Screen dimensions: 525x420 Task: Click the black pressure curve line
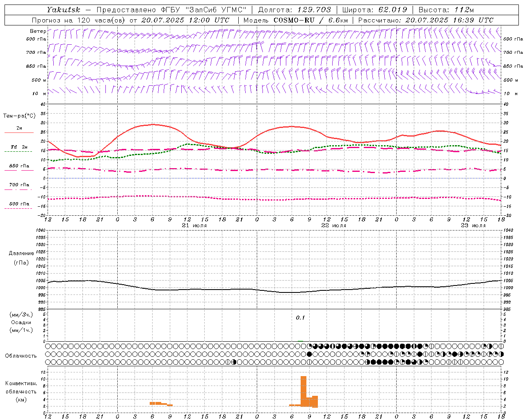click(x=275, y=292)
